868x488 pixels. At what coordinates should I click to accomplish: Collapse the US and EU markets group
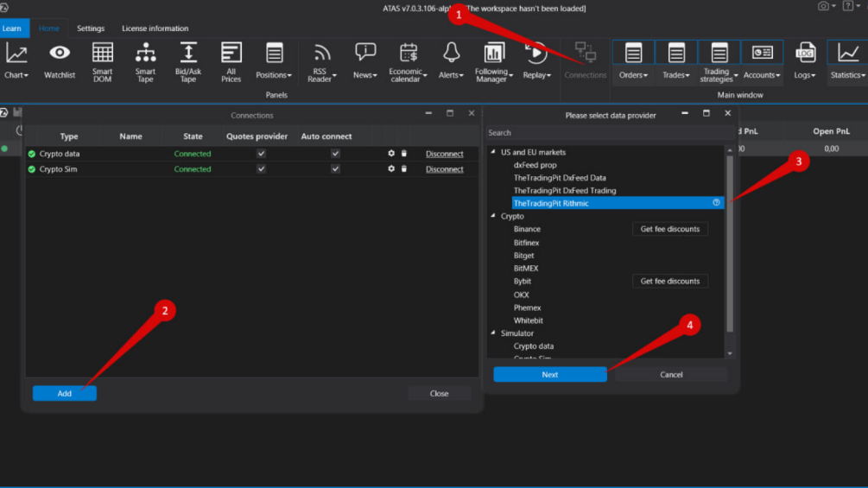[493, 152]
